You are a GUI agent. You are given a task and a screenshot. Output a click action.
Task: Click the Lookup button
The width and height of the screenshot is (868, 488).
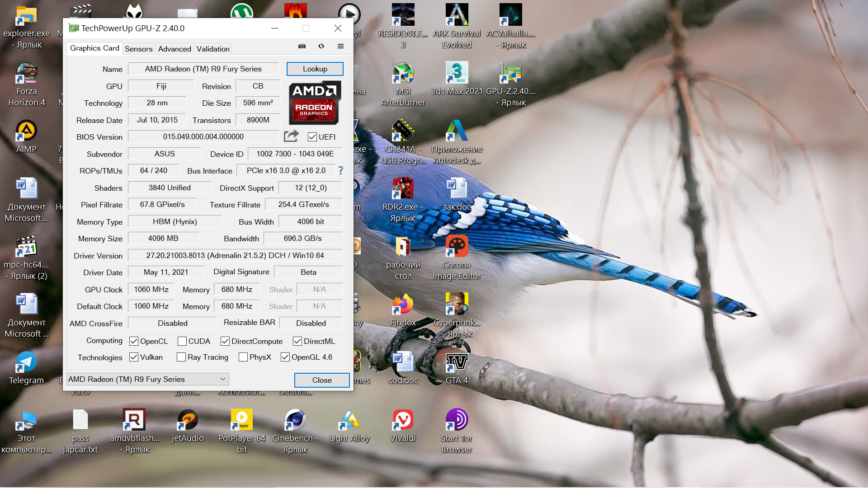tap(315, 69)
